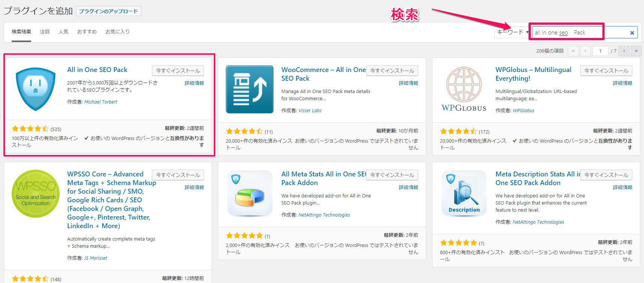Image resolution: width=644 pixels, height=283 pixels.
Task: Install Meta Description Stats Addon plugin
Action: 606,175
